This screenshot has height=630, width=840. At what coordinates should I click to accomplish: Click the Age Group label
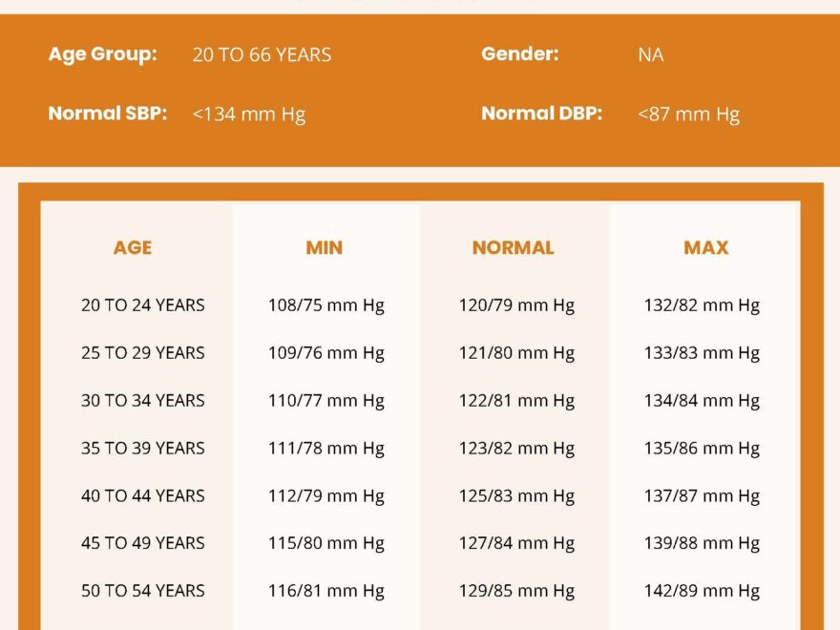tap(101, 54)
